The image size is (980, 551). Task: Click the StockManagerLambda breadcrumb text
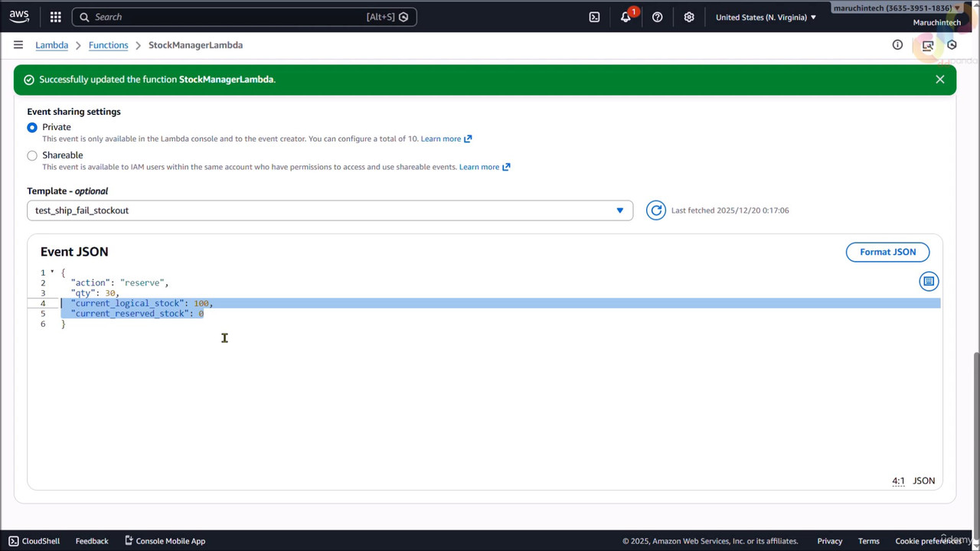[195, 45]
